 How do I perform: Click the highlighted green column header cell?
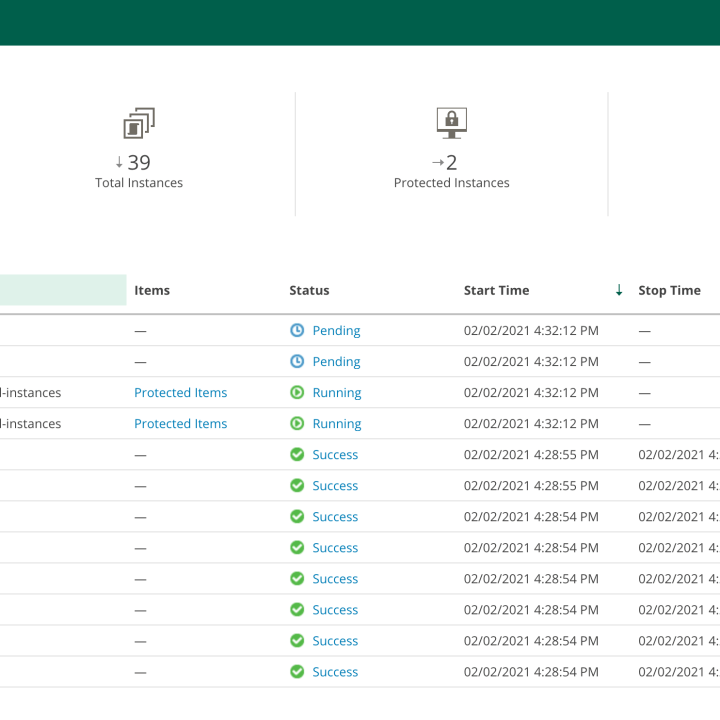63,290
